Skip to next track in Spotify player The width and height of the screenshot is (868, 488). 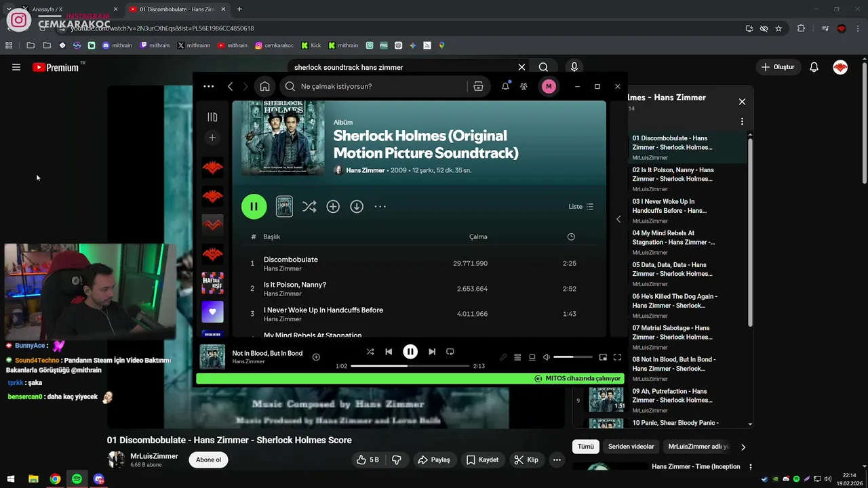(x=432, y=352)
